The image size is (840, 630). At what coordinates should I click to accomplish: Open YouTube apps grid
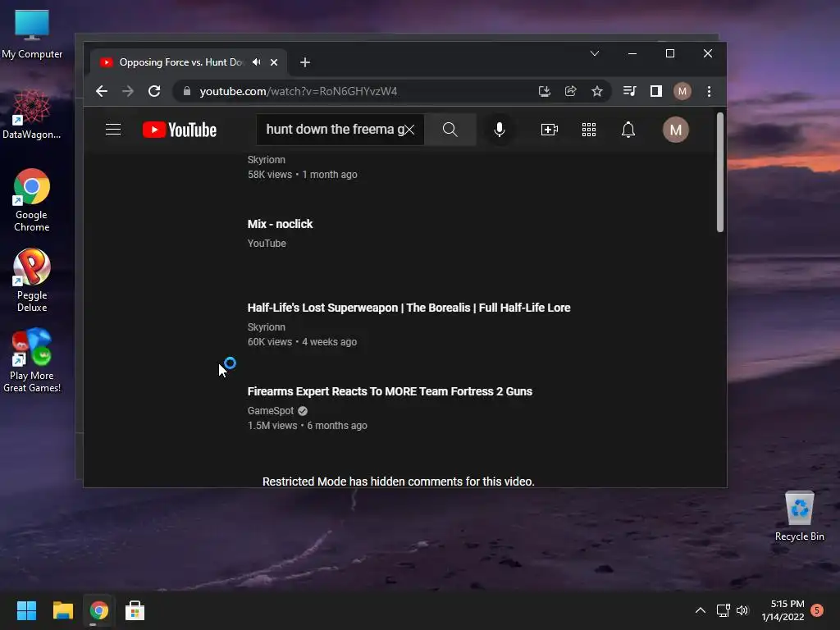589,130
